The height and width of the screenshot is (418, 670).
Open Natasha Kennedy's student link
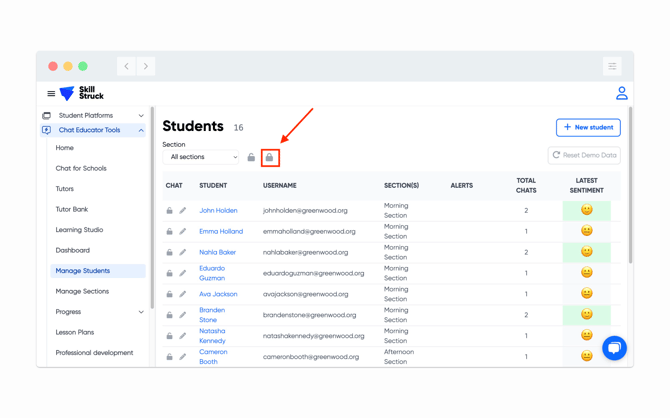(212, 336)
